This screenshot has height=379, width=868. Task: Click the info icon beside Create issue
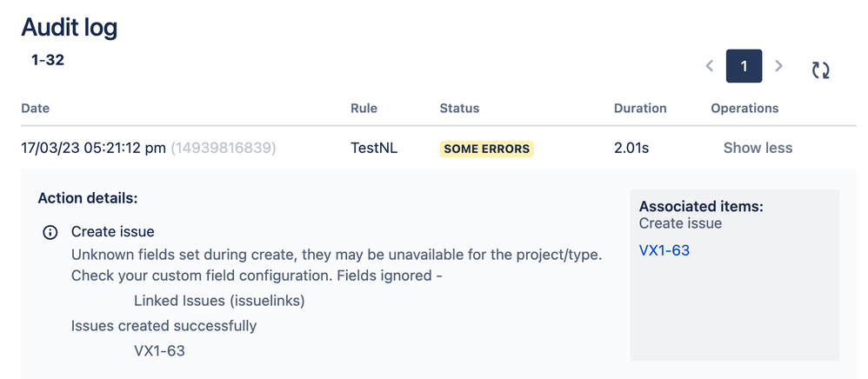point(50,232)
